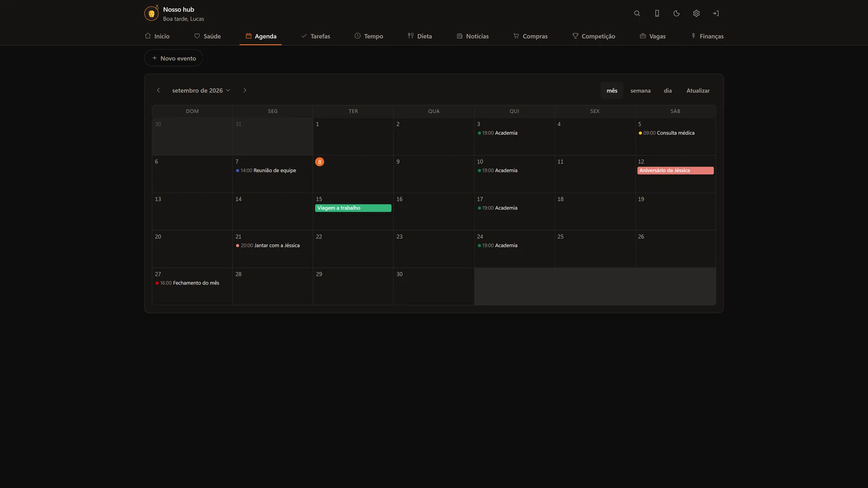Click the Novo evento button
The height and width of the screenshot is (488, 868).
click(x=174, y=58)
